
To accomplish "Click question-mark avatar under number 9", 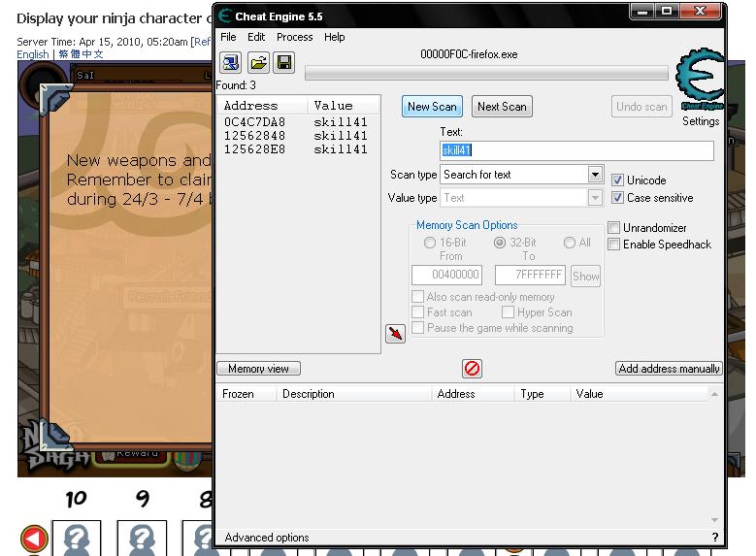I will (x=142, y=539).
